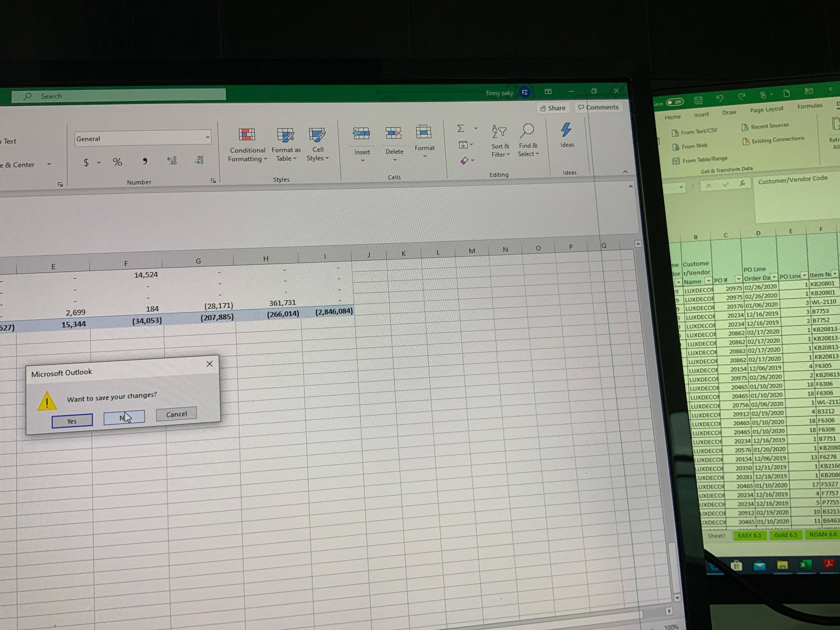Click the AutoSum sigma icon
The width and height of the screenshot is (840, 630).
(x=461, y=128)
